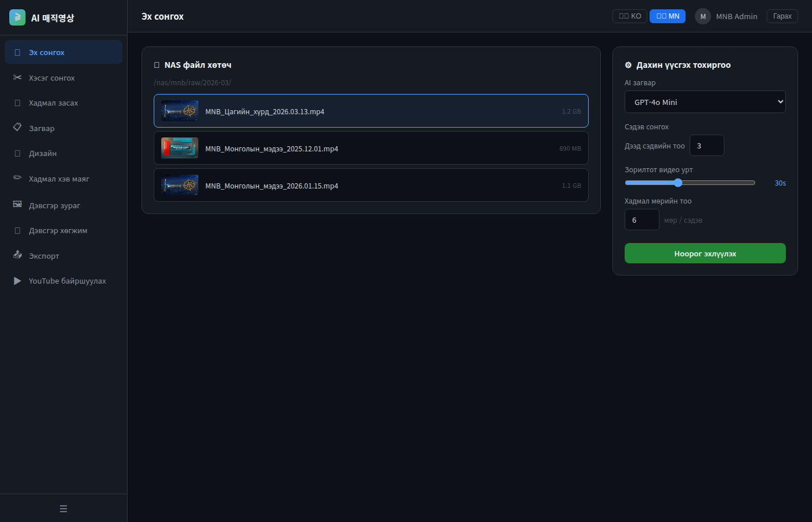Click the tag icon beside Загвар

(17, 128)
